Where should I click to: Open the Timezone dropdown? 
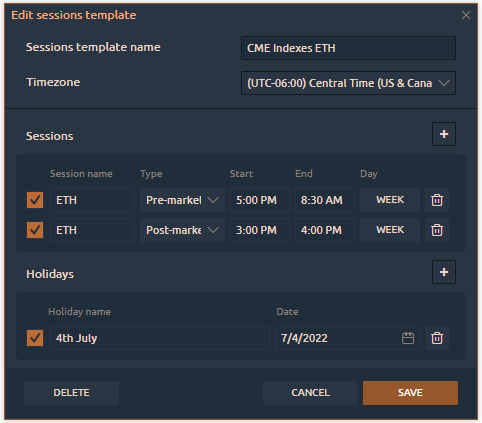click(x=348, y=83)
